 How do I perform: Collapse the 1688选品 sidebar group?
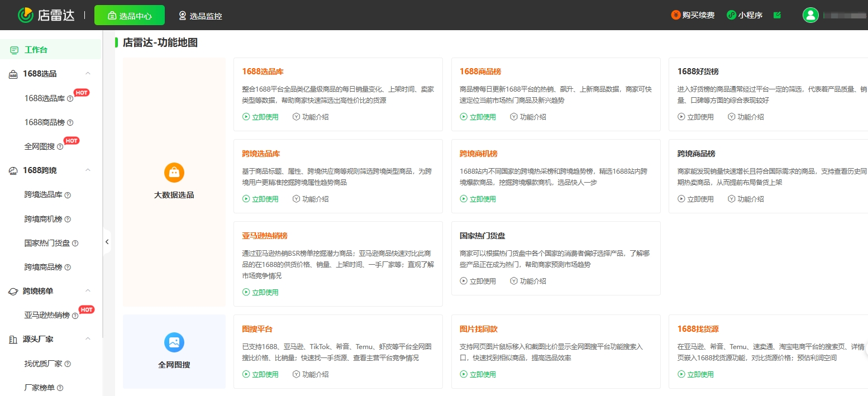coord(88,74)
